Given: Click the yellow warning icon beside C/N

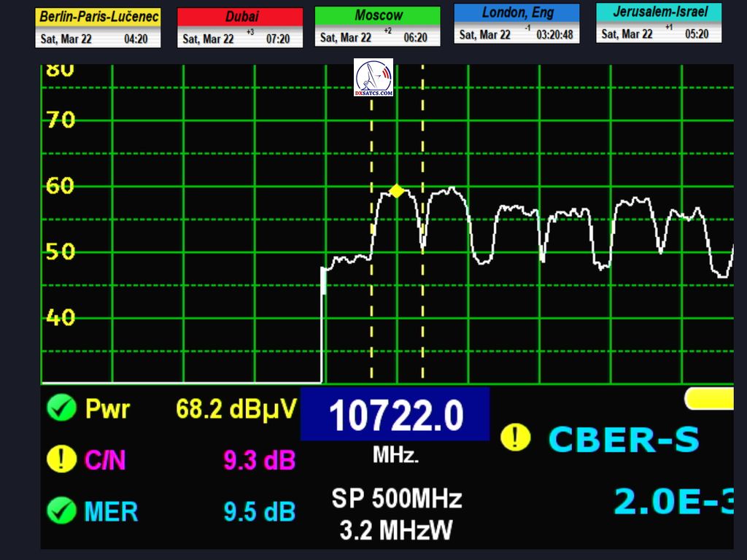Looking at the screenshot, I should click(61, 459).
